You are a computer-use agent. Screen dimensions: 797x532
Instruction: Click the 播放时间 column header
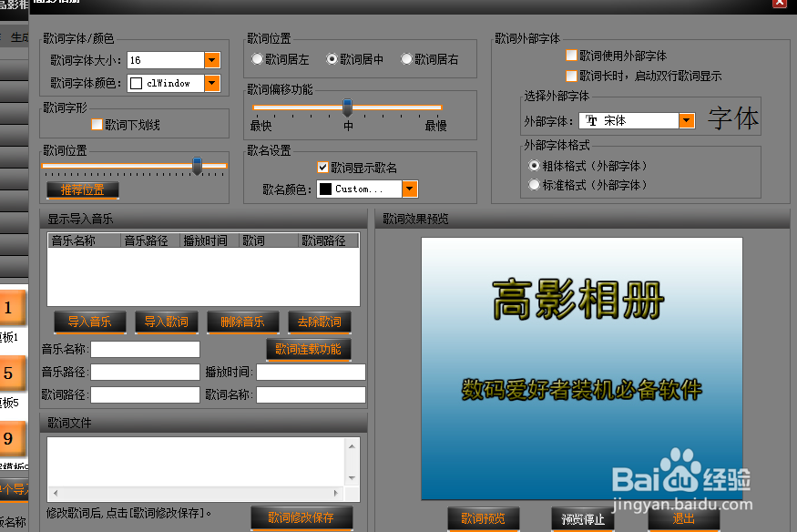[x=209, y=240]
